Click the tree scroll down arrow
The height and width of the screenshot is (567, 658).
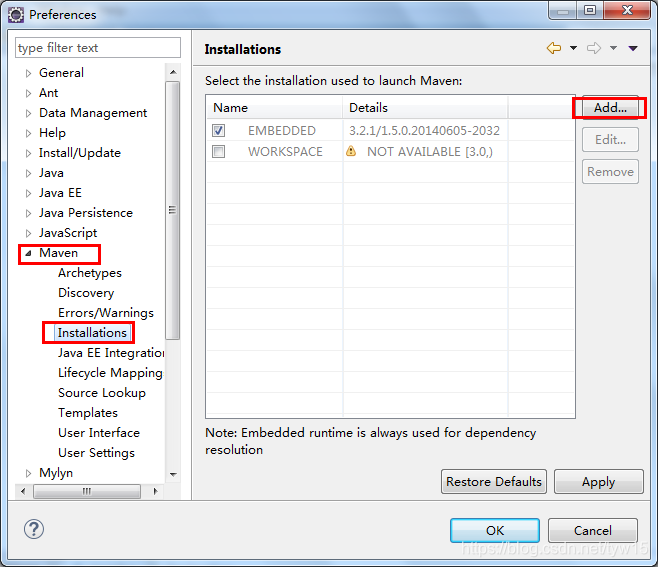173,474
